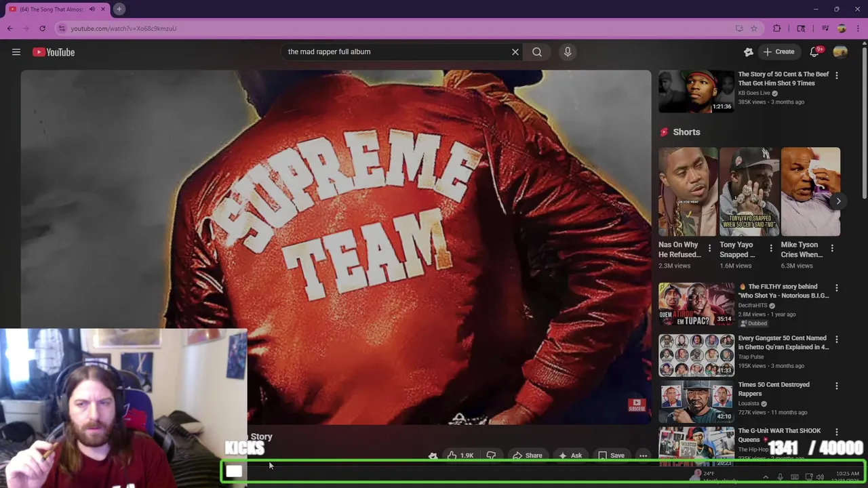Viewport: 868px width, 488px height.
Task: Open Every Gangster 50 Cent Named thumbnail
Action: point(696,355)
